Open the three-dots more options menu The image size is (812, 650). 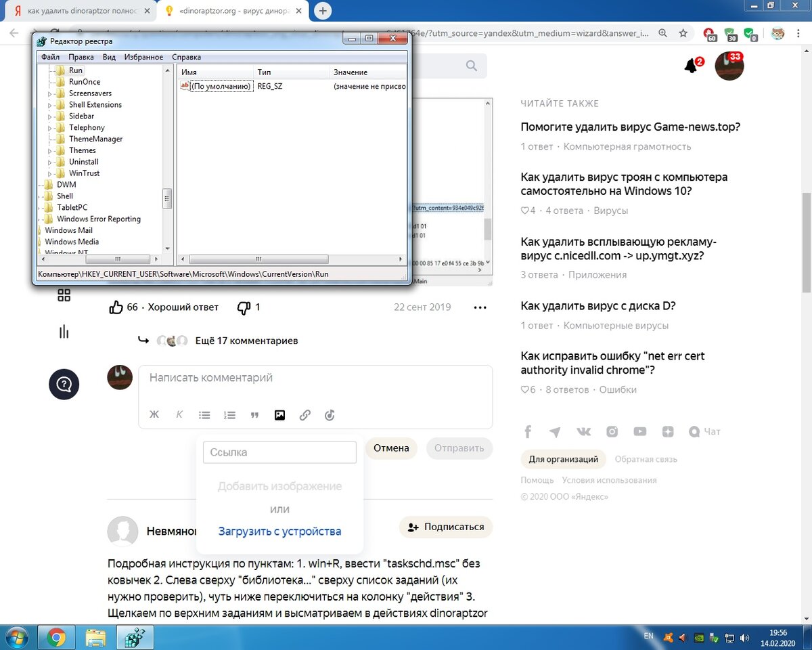pos(480,307)
